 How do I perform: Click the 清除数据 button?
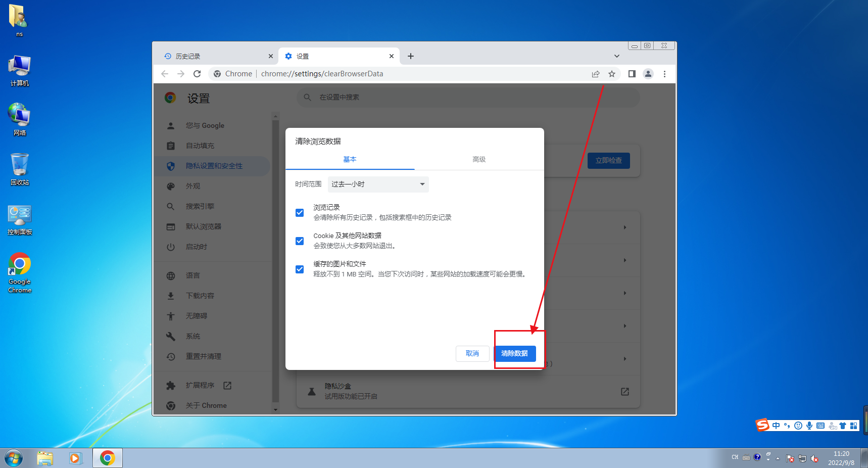click(514, 353)
